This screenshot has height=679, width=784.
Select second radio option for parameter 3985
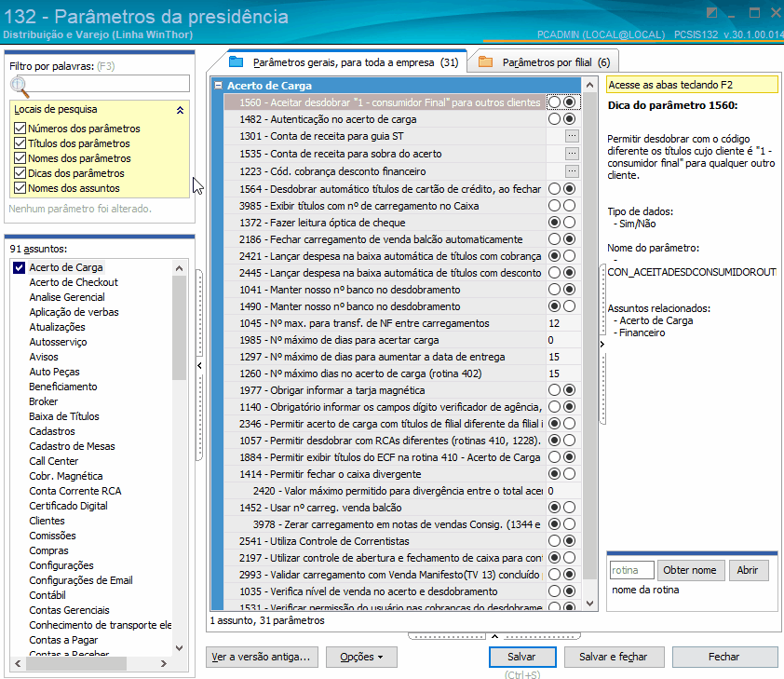(570, 206)
